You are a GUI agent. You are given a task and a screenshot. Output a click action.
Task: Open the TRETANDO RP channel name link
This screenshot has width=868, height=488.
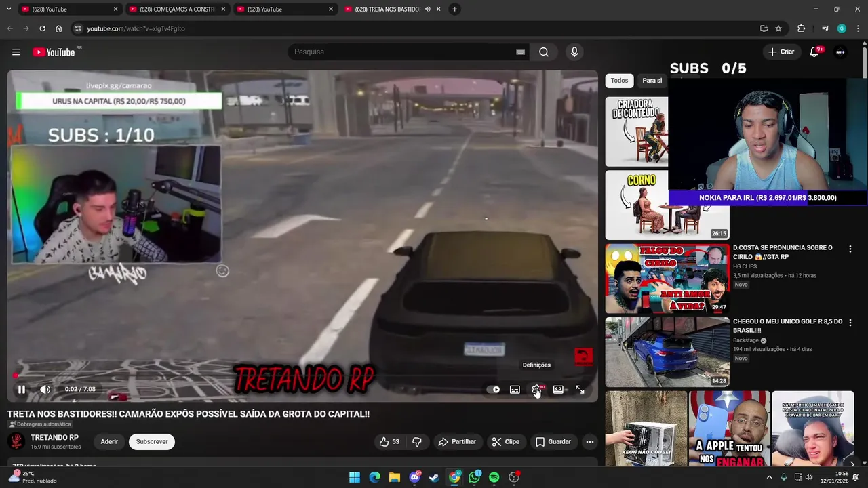[54, 438]
